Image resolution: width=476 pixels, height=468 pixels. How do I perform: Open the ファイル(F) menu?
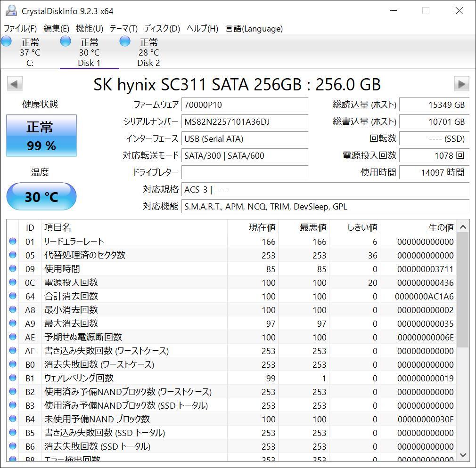[x=20, y=29]
